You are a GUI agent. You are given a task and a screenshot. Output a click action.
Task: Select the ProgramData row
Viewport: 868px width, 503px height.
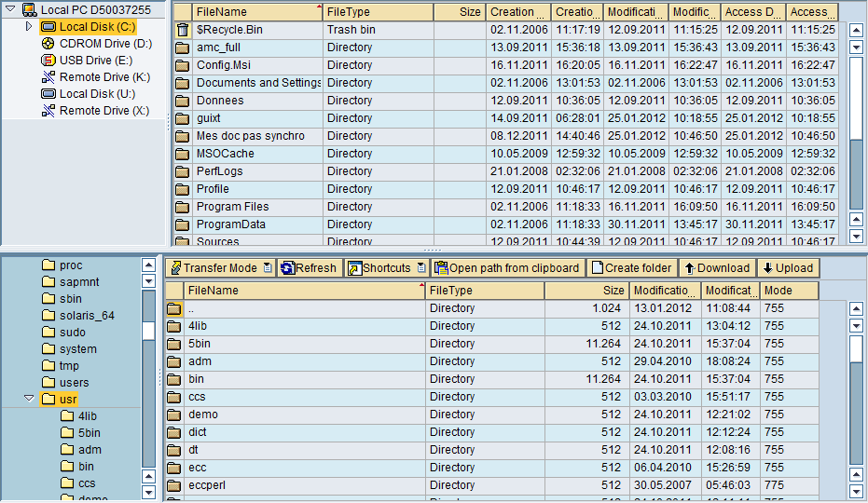pyautogui.click(x=506, y=224)
